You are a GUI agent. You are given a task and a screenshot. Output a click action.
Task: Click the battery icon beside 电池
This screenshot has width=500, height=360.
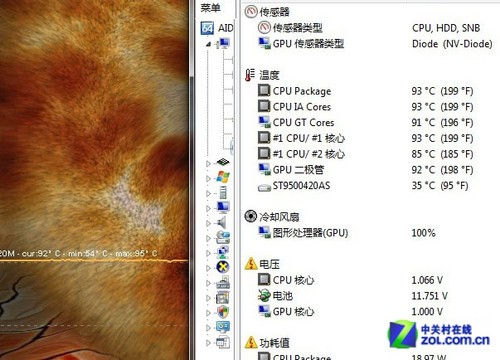pos(264,295)
